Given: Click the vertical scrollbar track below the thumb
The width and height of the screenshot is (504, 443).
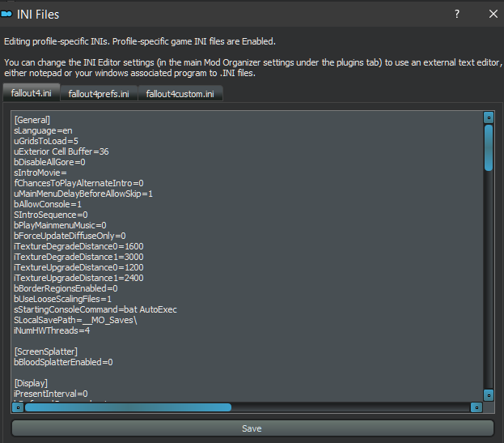Looking at the screenshot, I should [x=489, y=280].
